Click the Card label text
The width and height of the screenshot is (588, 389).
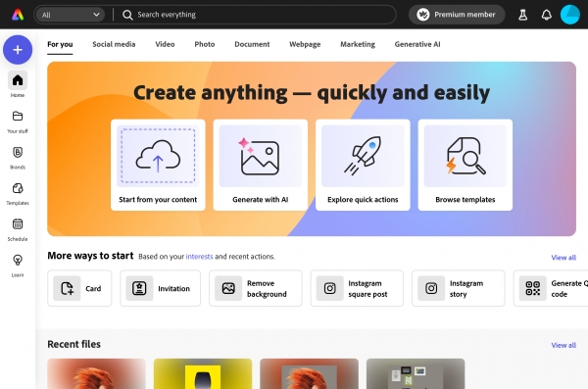(93, 288)
